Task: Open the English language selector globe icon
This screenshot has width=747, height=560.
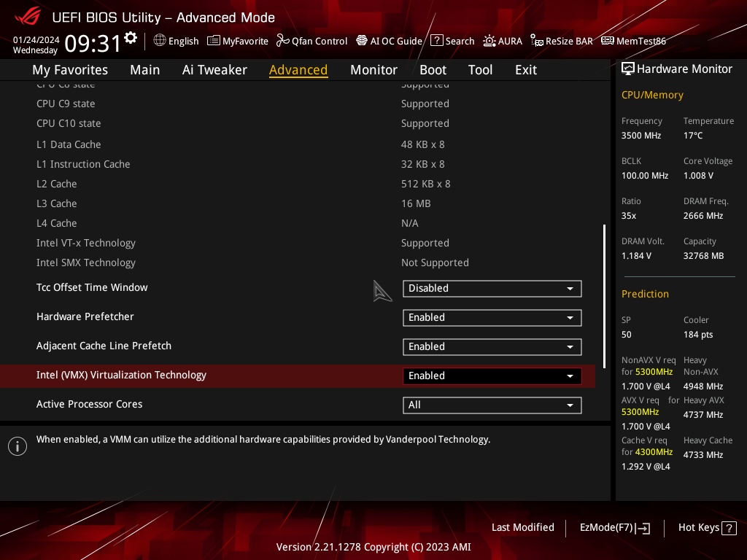Action: coord(160,41)
